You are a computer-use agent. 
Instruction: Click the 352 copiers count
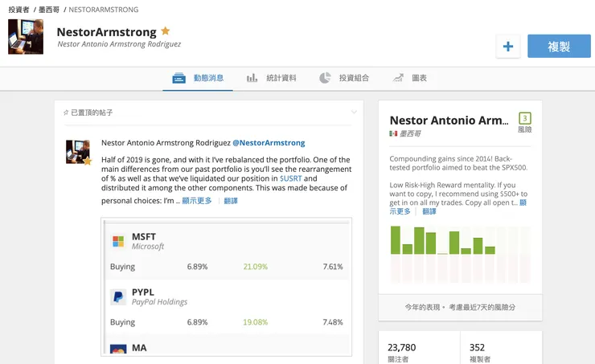coord(477,347)
